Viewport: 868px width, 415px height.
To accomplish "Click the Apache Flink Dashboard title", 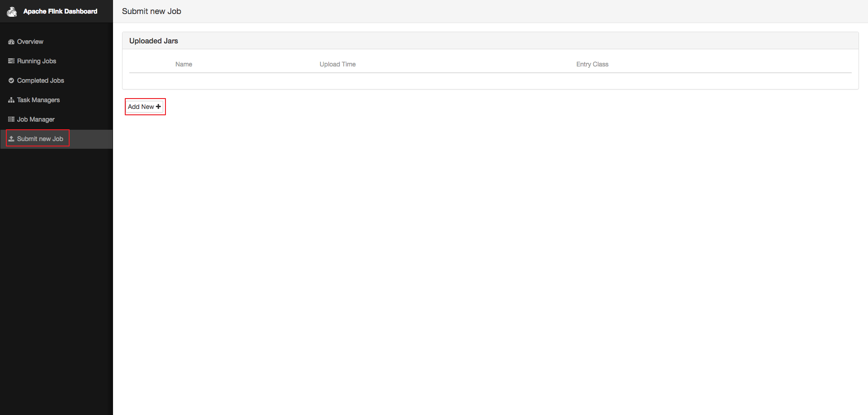I will click(x=61, y=11).
